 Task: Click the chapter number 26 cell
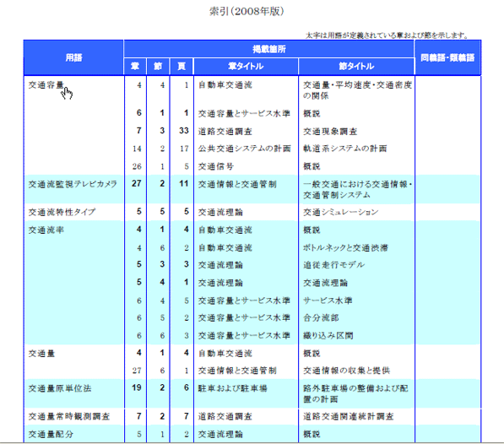click(137, 166)
